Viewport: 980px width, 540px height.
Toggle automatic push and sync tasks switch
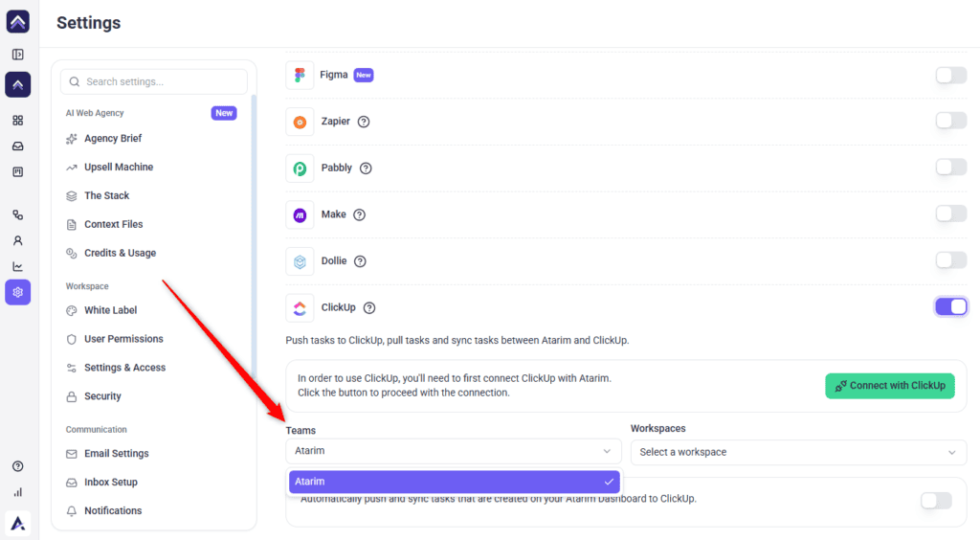click(x=936, y=500)
